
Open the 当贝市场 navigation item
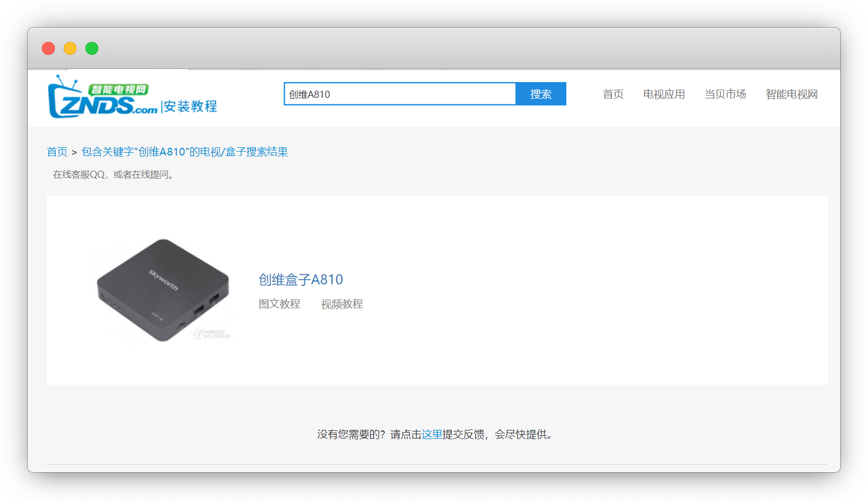click(x=725, y=94)
